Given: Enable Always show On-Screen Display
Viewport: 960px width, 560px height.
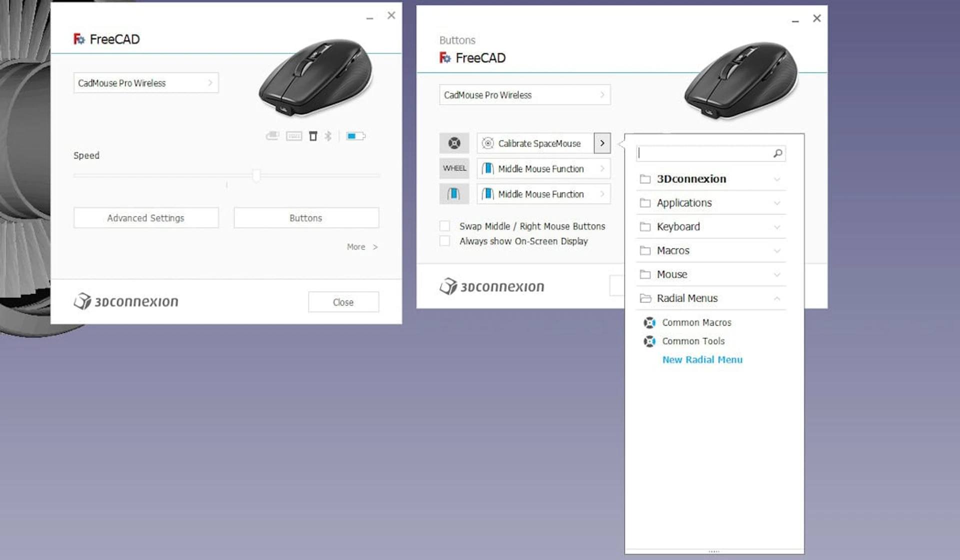Looking at the screenshot, I should point(444,241).
